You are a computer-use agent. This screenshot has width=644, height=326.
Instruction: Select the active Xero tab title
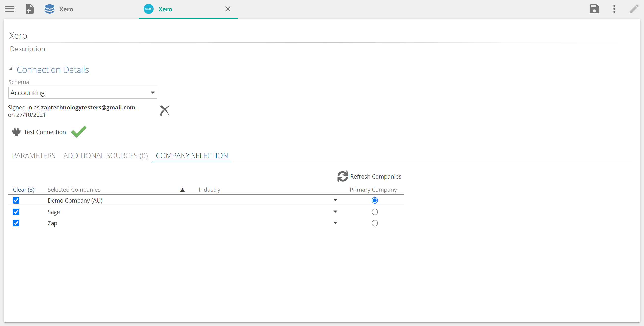[165, 9]
